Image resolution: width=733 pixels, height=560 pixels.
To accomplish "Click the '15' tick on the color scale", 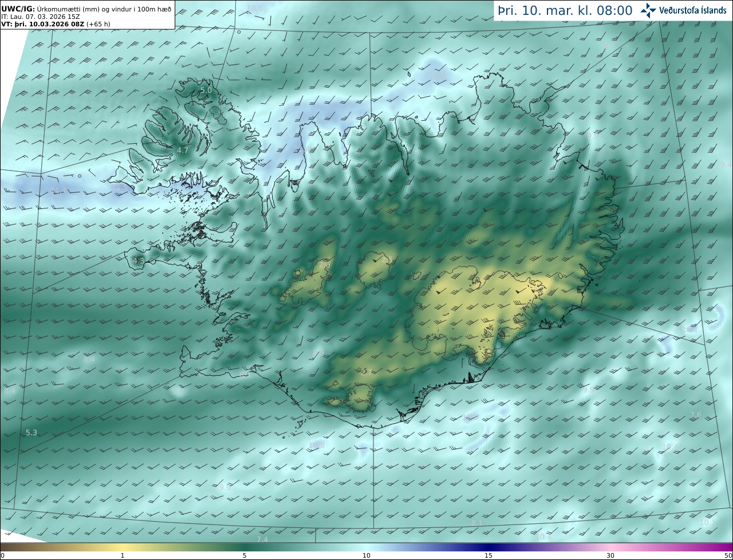I will click(488, 556).
